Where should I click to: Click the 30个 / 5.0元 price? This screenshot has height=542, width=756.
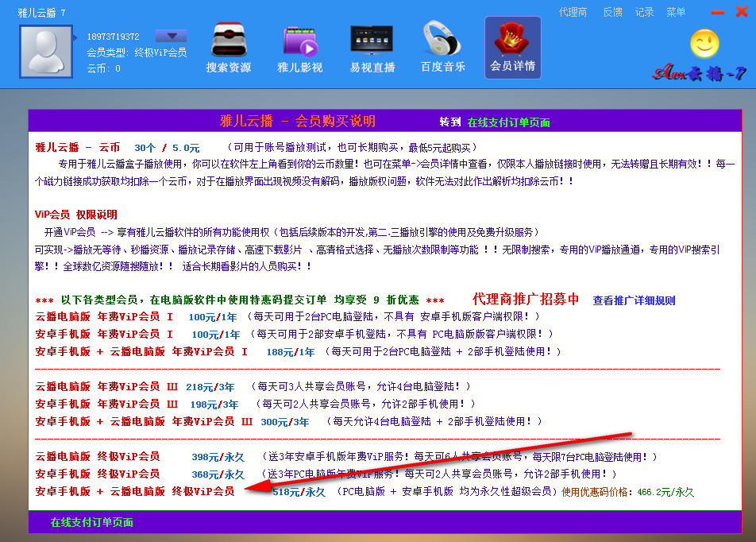167,148
